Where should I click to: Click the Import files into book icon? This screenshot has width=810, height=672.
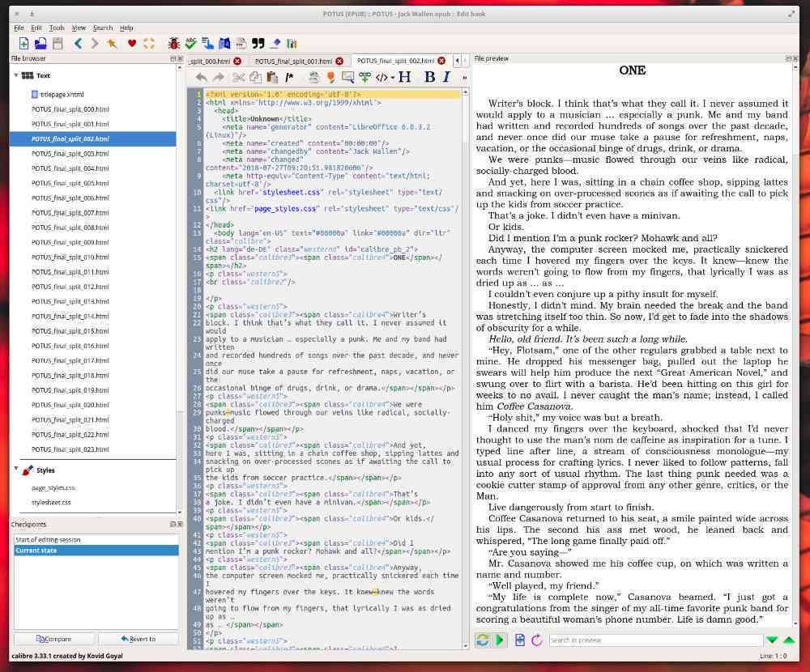(x=40, y=44)
